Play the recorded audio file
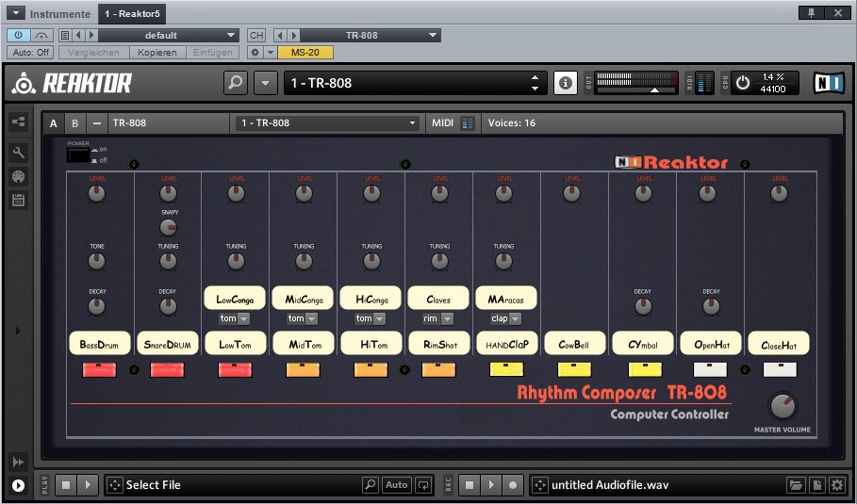Viewport: 857px width, 504px height. pyautogui.click(x=491, y=485)
